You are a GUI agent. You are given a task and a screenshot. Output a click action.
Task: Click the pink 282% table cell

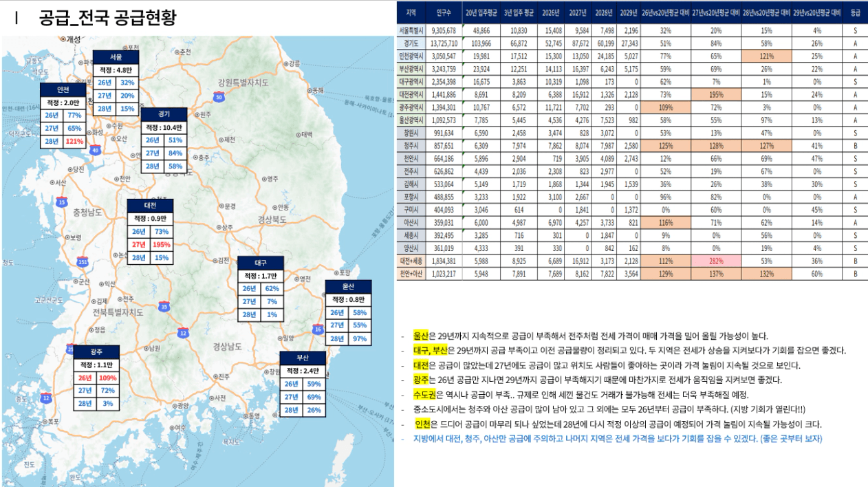point(715,261)
